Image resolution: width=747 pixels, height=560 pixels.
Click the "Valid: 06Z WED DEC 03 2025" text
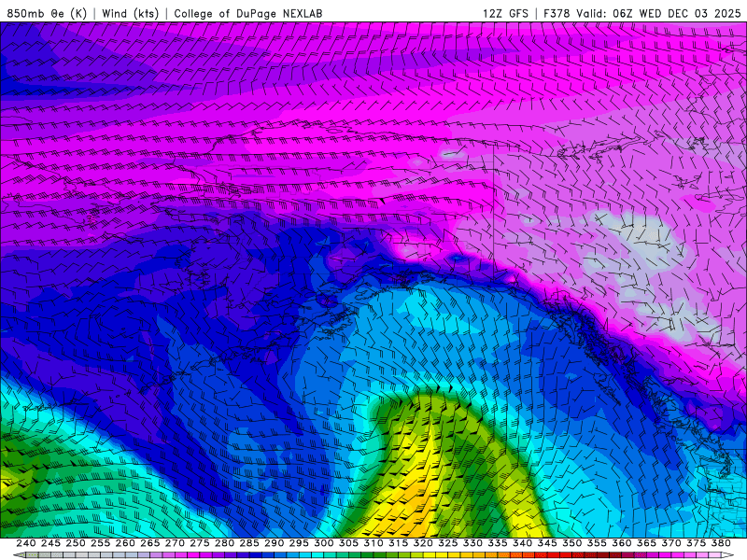(x=659, y=13)
